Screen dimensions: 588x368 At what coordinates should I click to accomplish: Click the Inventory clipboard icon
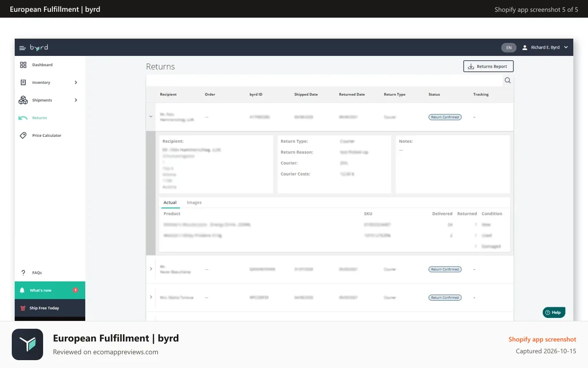coord(23,82)
